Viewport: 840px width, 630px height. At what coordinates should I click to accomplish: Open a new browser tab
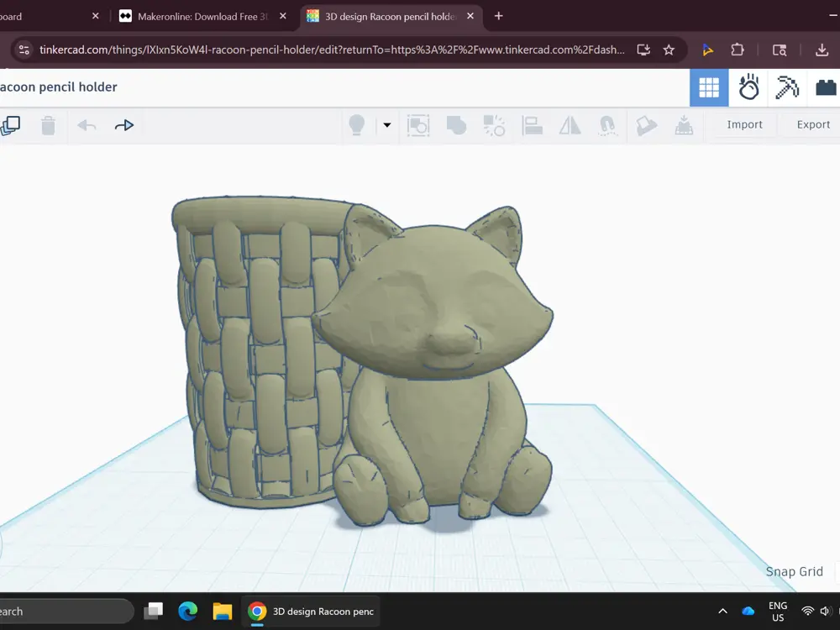point(499,16)
